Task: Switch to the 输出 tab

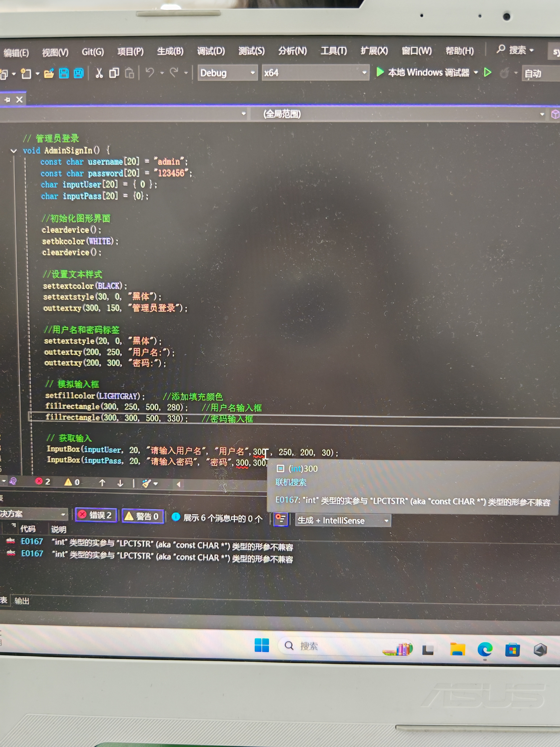Action: click(x=22, y=600)
